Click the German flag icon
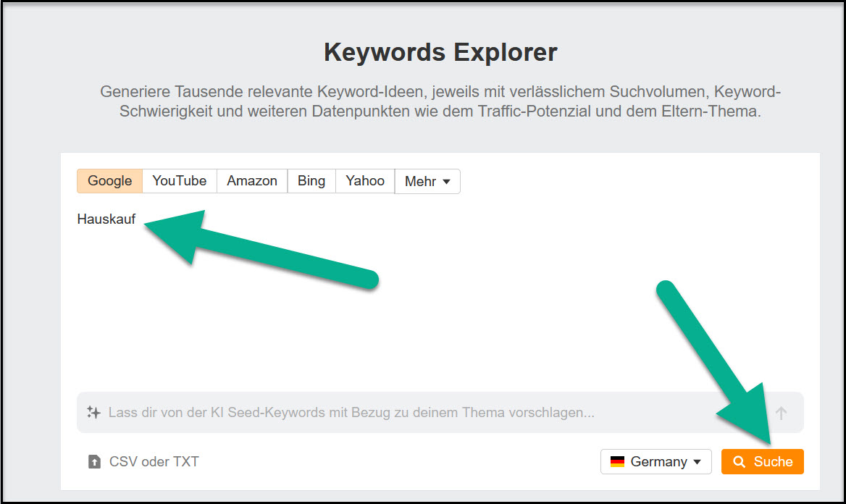The width and height of the screenshot is (846, 504). point(617,462)
